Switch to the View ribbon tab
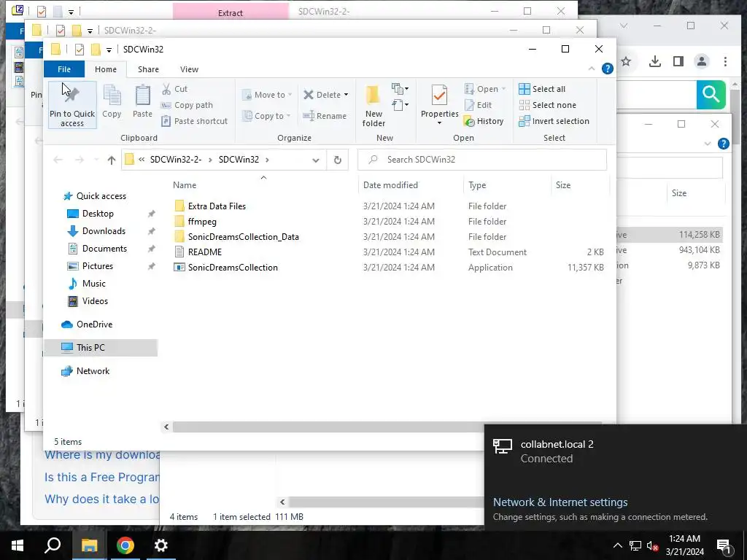 coord(189,69)
